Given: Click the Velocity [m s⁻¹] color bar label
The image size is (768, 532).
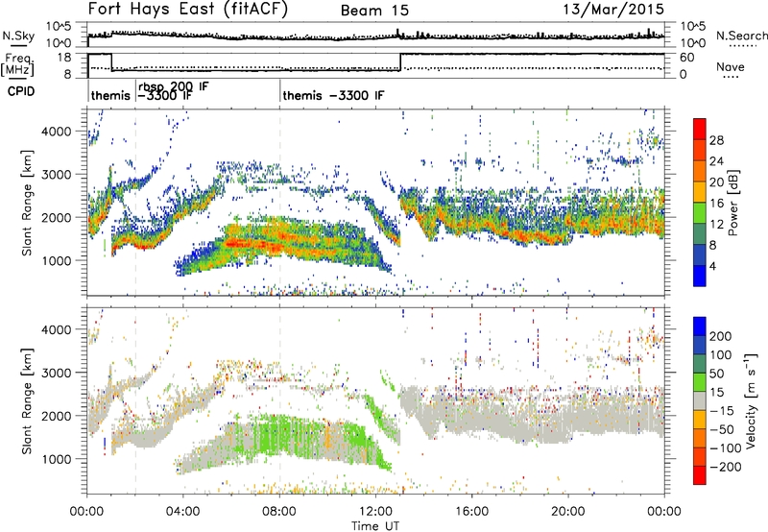Looking at the screenshot, I should pyautogui.click(x=751, y=400).
